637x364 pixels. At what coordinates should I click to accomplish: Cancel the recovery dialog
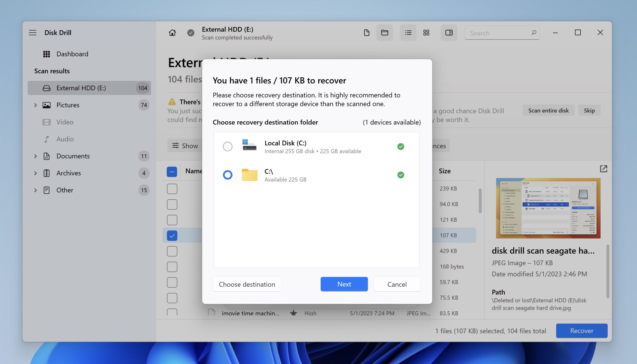pyautogui.click(x=397, y=284)
